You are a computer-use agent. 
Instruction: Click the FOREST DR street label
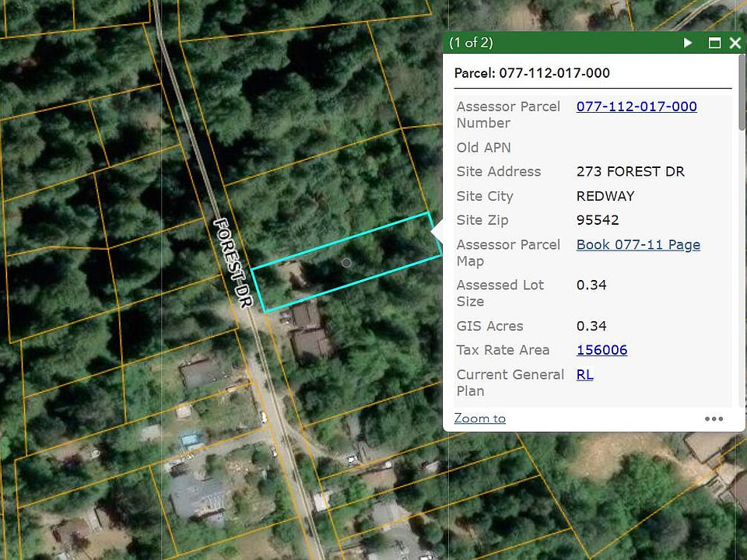pos(233,262)
